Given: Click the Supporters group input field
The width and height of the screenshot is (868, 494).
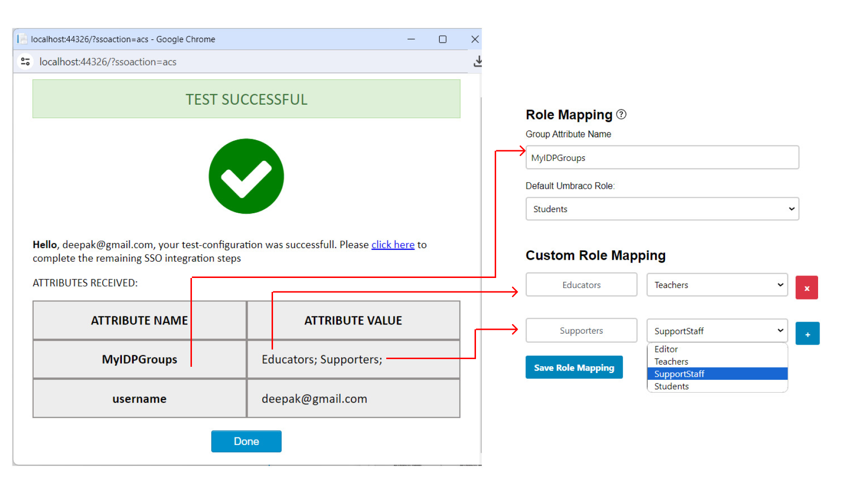Looking at the screenshot, I should [581, 330].
